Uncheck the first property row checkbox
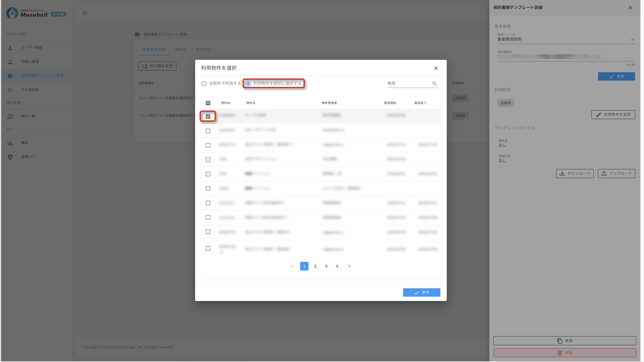The width and height of the screenshot is (644, 362). [208, 116]
